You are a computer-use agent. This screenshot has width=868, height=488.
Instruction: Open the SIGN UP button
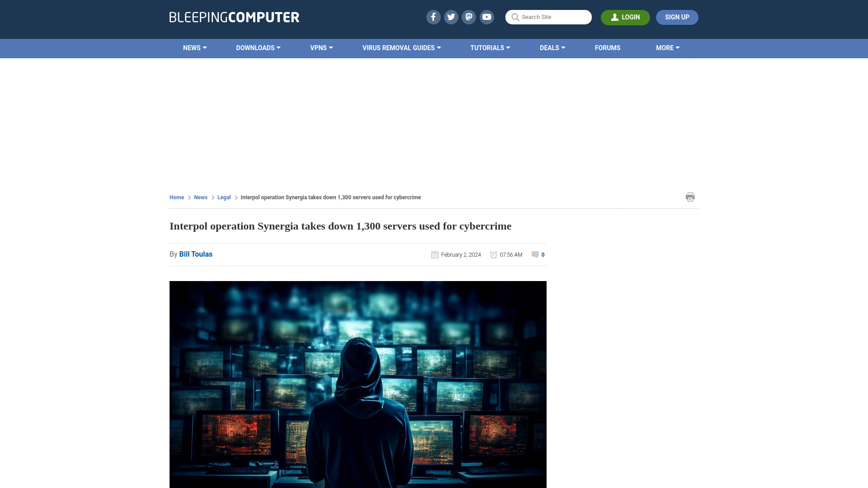click(677, 17)
